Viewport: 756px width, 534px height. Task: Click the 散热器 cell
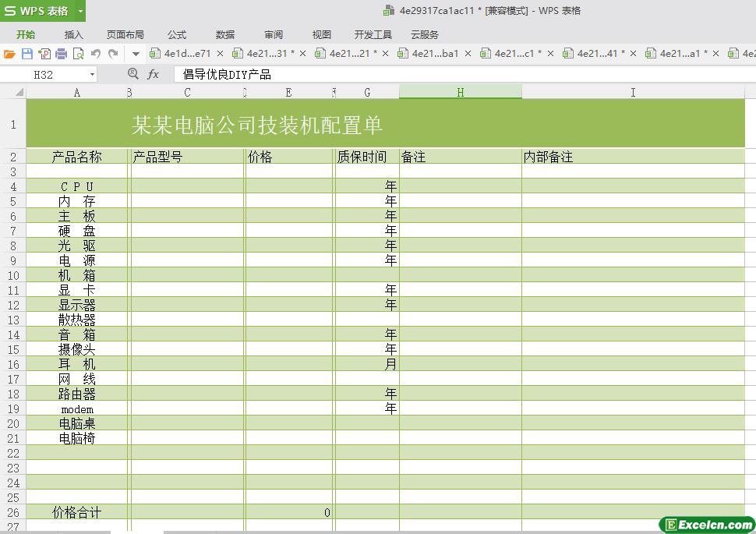tap(77, 320)
